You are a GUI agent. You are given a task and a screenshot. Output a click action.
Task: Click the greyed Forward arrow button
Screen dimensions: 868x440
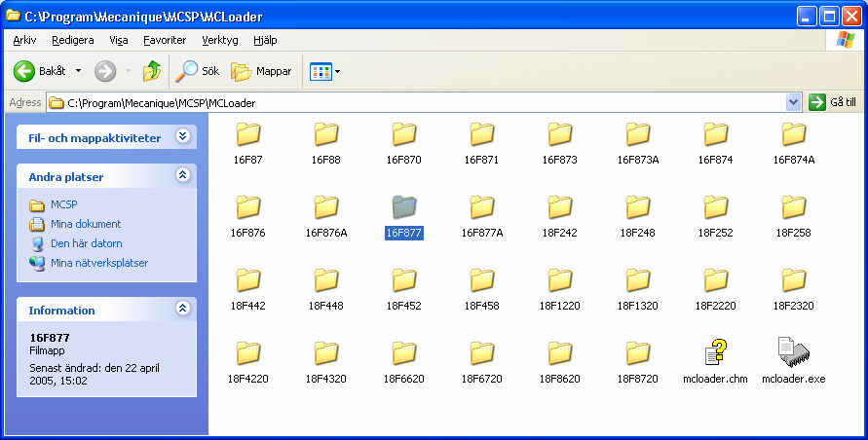(105, 71)
